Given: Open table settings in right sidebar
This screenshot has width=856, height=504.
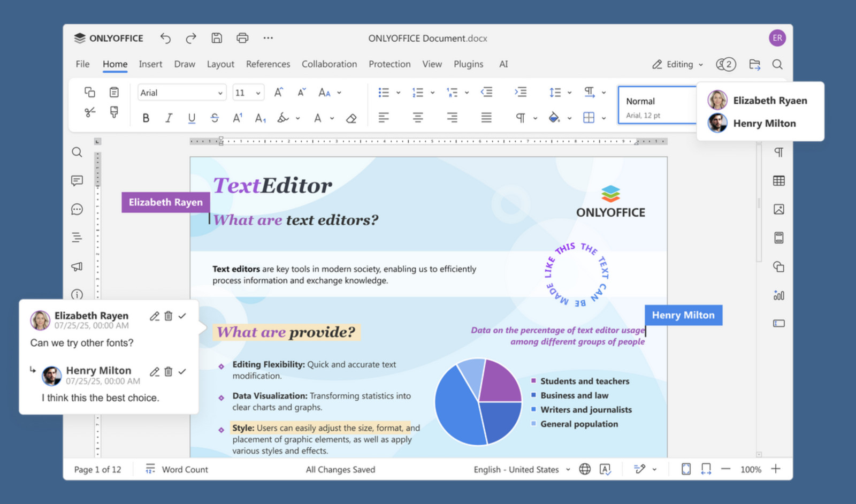Looking at the screenshot, I should pos(779,181).
